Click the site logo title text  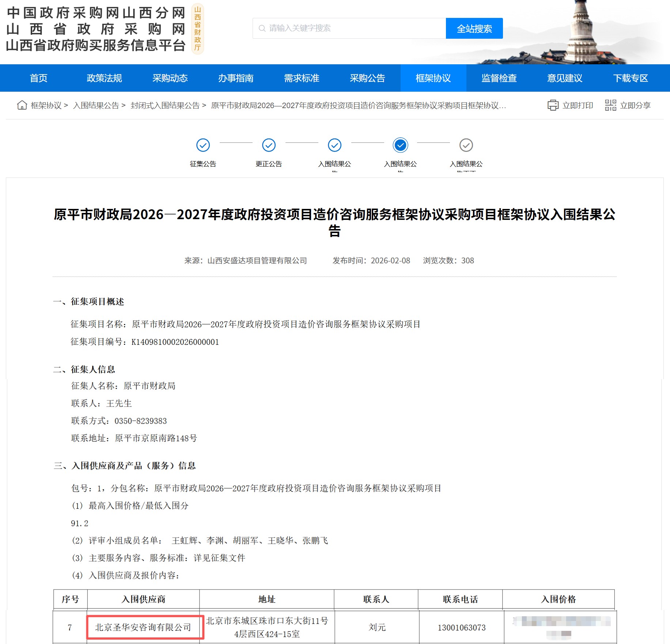[x=96, y=29]
